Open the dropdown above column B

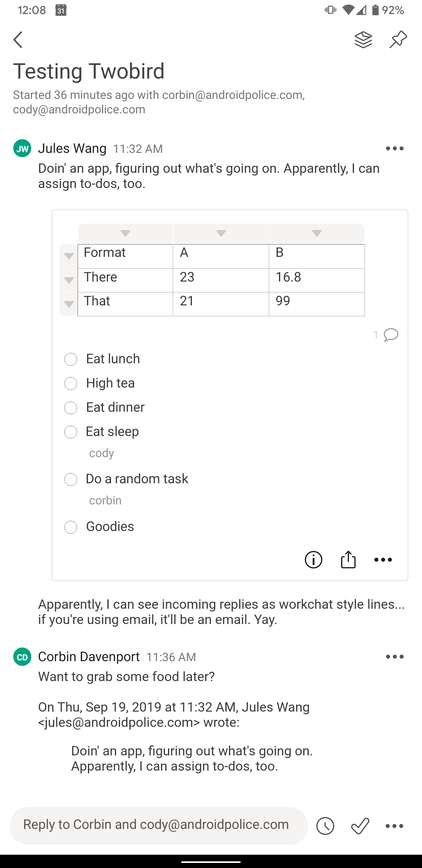(x=317, y=233)
